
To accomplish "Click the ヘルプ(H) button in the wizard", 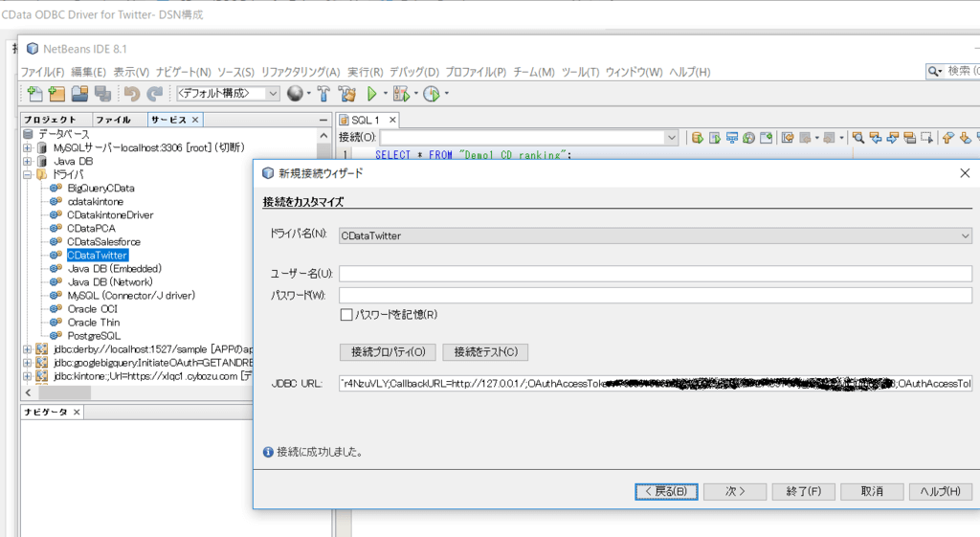I will tap(941, 491).
